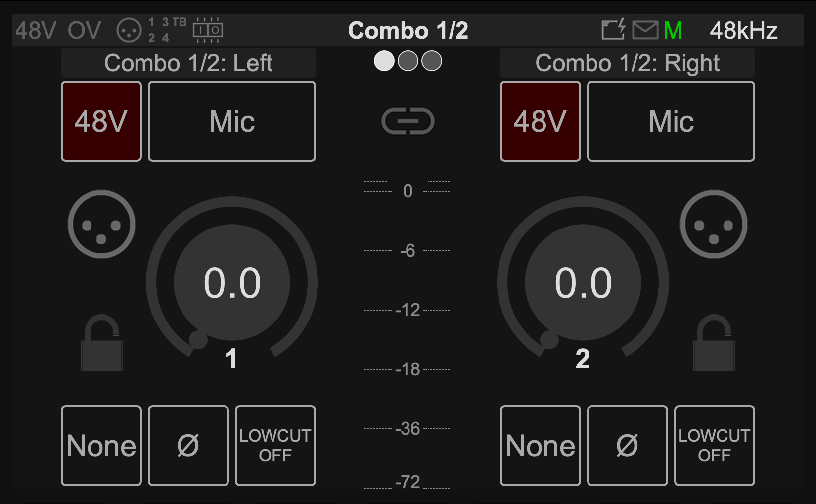
Task: Click the stereo link icon between channels
Action: pos(408,122)
